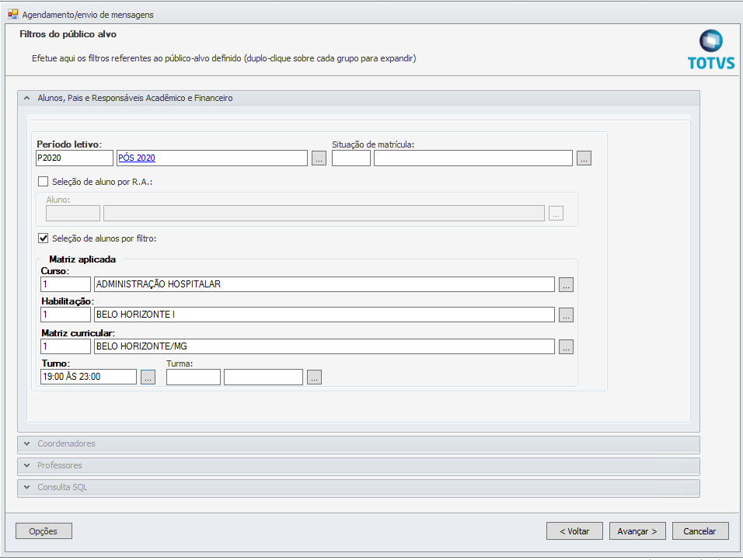This screenshot has height=560, width=743.
Task: Click the Habilitação label
Action: point(68,301)
